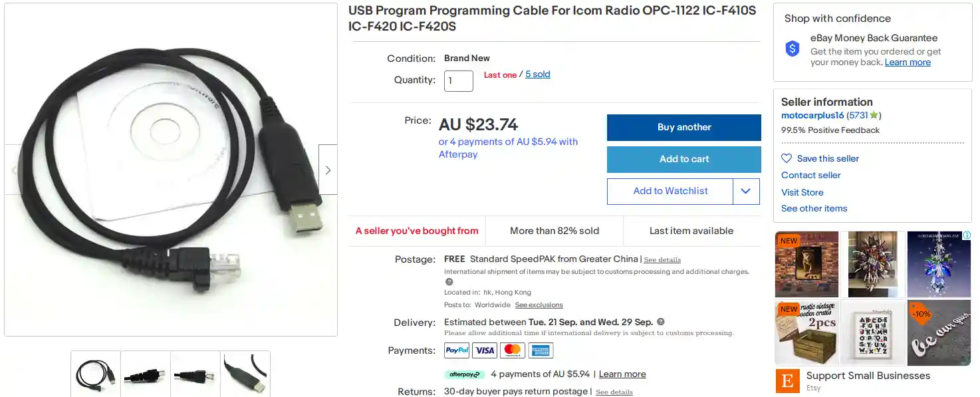The image size is (980, 397).
Task: Click the Mastercard payment icon
Action: (x=512, y=350)
